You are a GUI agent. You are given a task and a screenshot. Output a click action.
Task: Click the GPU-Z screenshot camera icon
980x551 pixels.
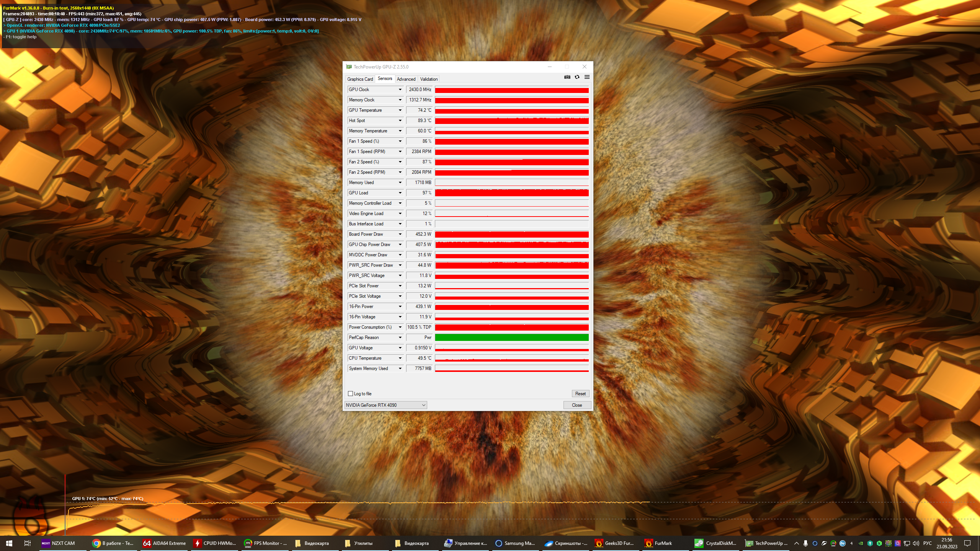click(567, 77)
